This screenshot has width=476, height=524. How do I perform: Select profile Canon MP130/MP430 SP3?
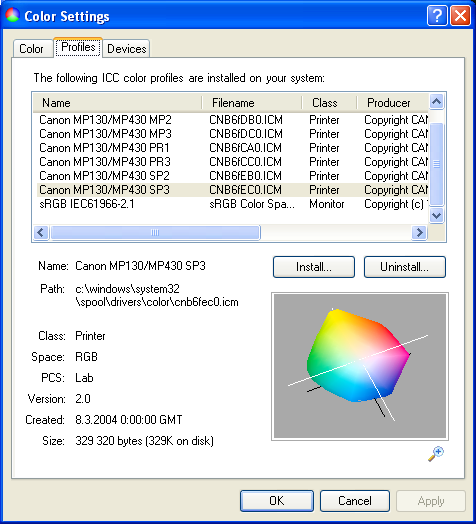104,190
